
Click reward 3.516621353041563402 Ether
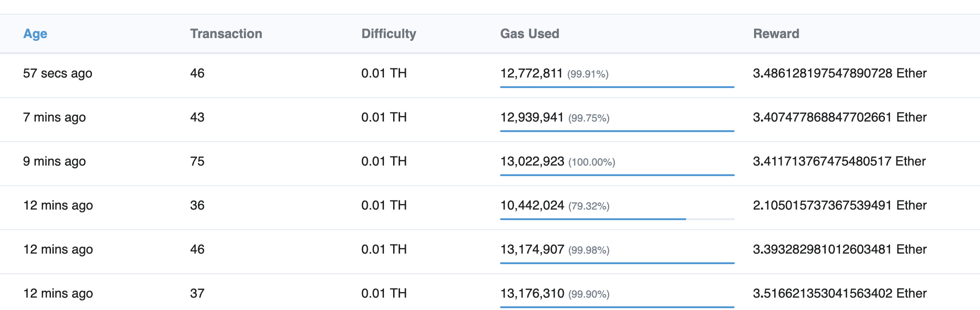click(x=839, y=293)
